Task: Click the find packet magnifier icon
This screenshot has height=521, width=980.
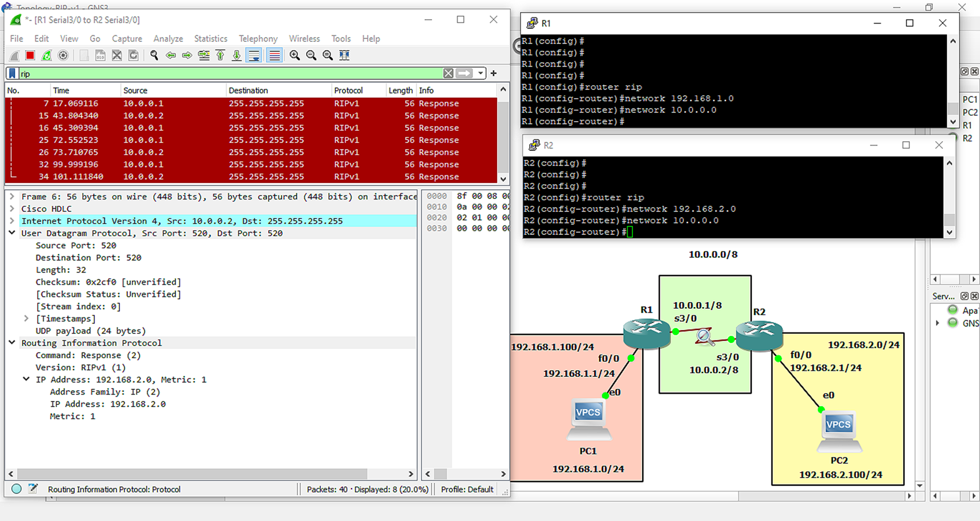Action: click(154, 55)
